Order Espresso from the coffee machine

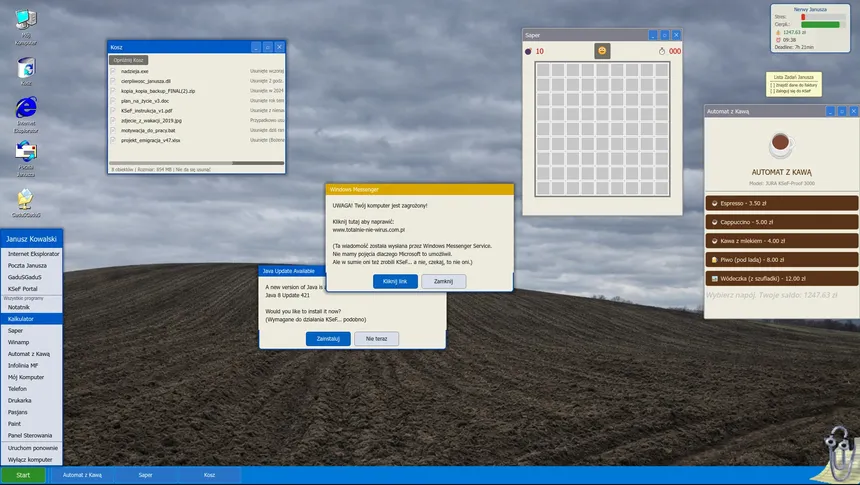click(781, 203)
